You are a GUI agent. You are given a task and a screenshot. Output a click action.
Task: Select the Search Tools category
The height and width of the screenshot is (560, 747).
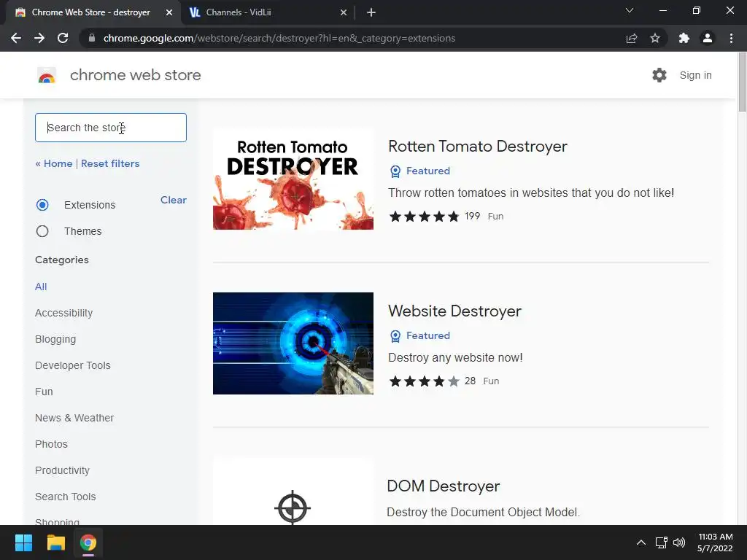pyautogui.click(x=65, y=496)
